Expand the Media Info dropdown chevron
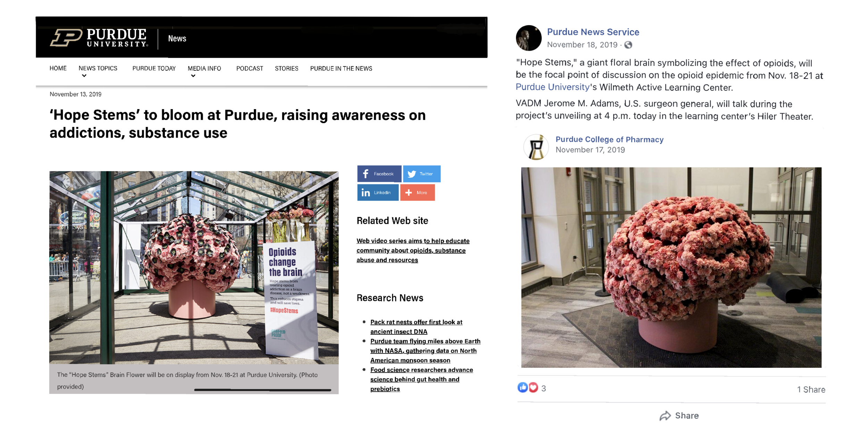Image resolution: width=868 pixels, height=440 pixels. pos(193,76)
